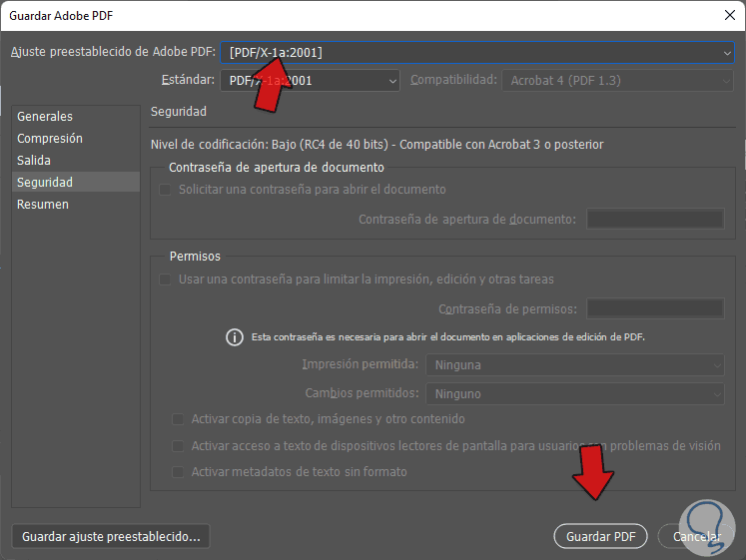Click the info icon beside password note

coord(235,337)
